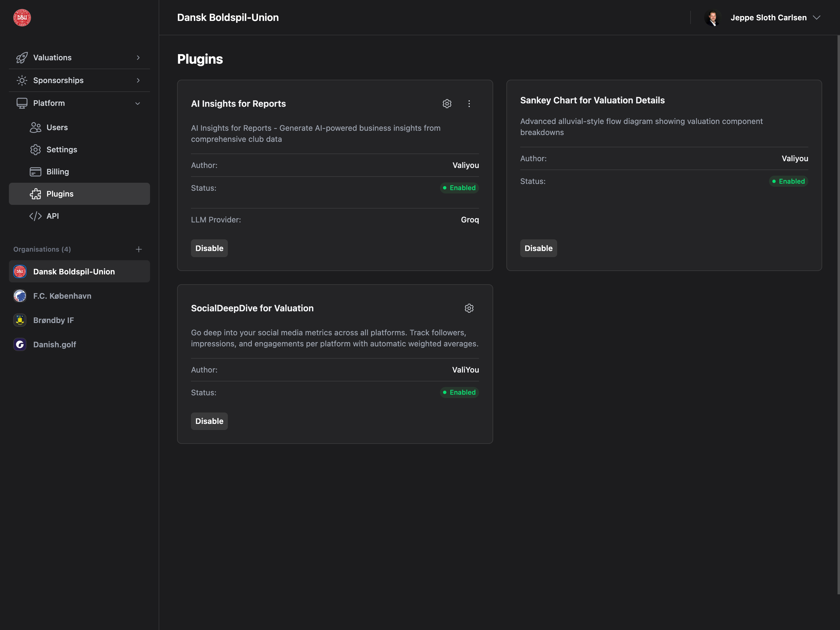Expand the Valuations menu chevron

click(x=138, y=58)
